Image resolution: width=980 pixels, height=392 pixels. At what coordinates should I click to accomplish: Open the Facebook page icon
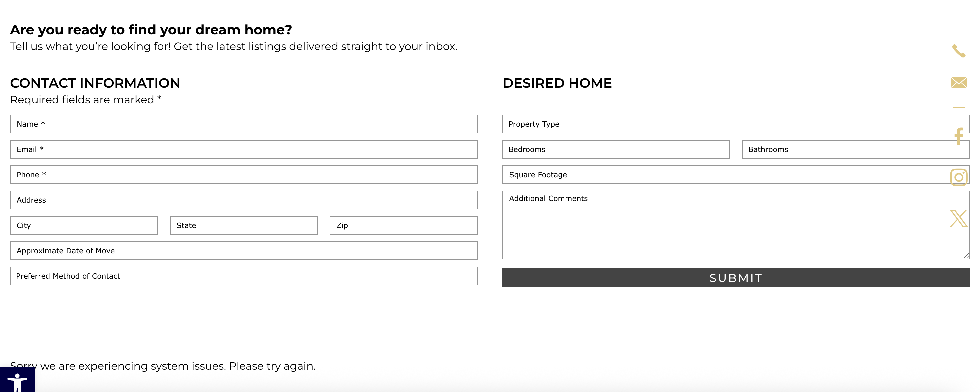click(958, 136)
